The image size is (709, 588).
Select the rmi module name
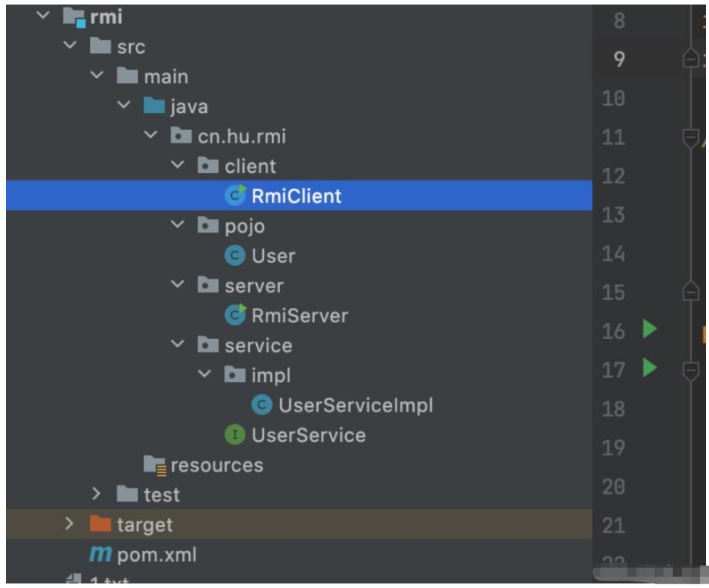[x=106, y=17]
